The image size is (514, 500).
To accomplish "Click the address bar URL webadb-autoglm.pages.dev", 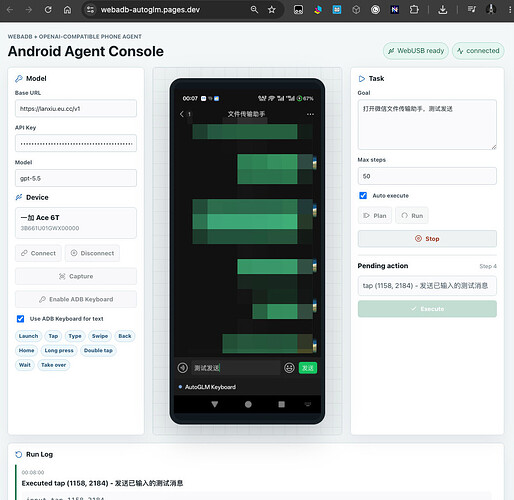I will (150, 10).
